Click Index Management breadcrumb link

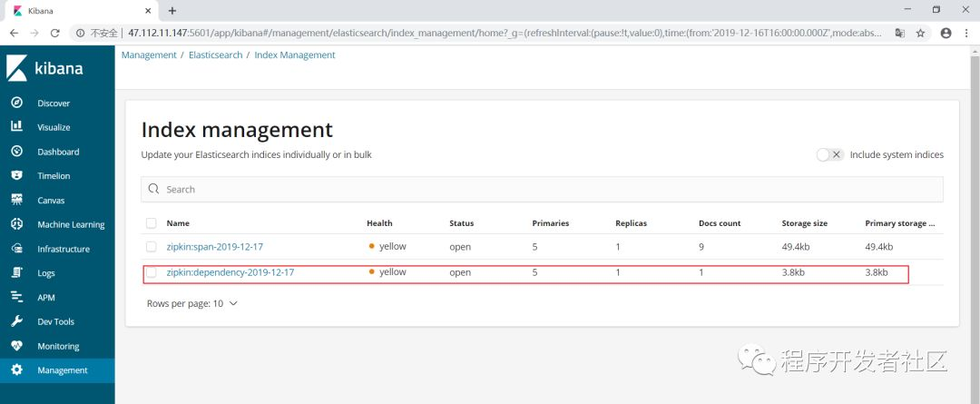pos(295,55)
